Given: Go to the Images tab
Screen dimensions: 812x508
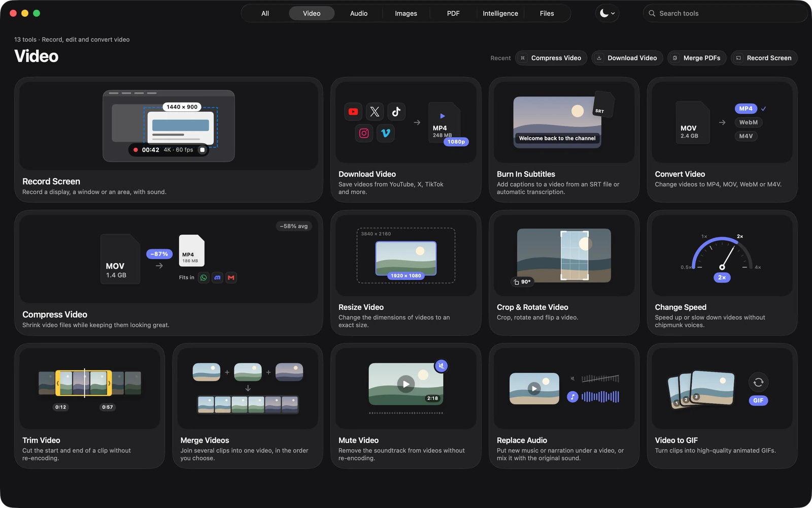Looking at the screenshot, I should pos(406,13).
